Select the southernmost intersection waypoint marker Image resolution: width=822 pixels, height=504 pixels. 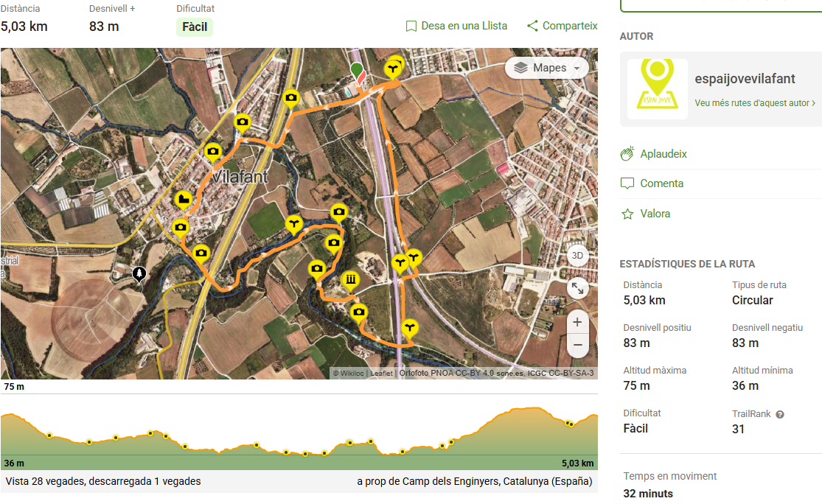410,329
